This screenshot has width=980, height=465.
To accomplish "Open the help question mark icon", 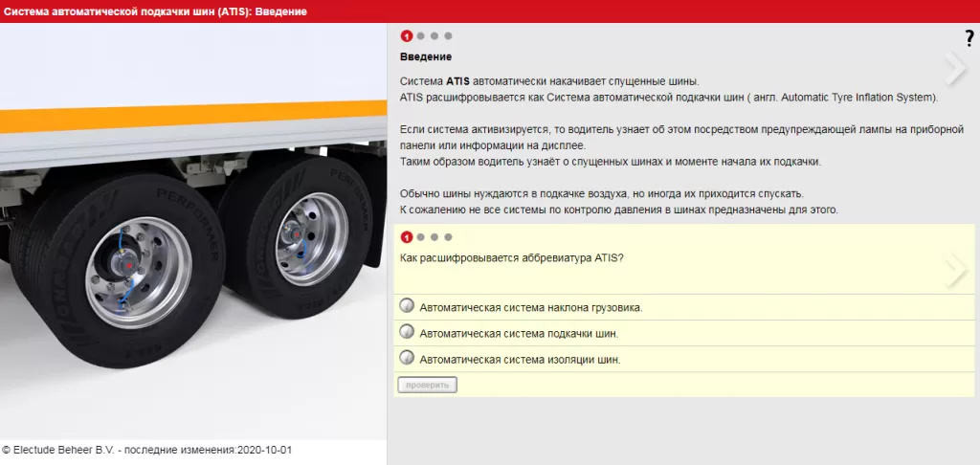I will coord(969,38).
